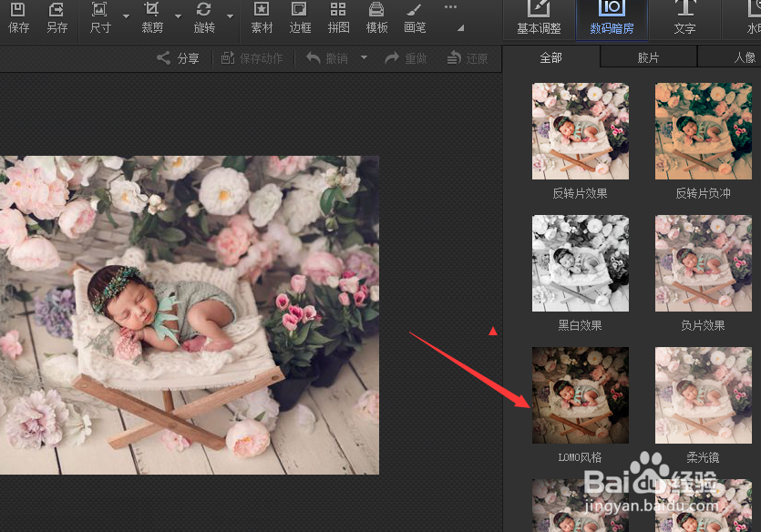
Task: Switch to 基本调整 basic adjustment tab
Action: tap(539, 19)
